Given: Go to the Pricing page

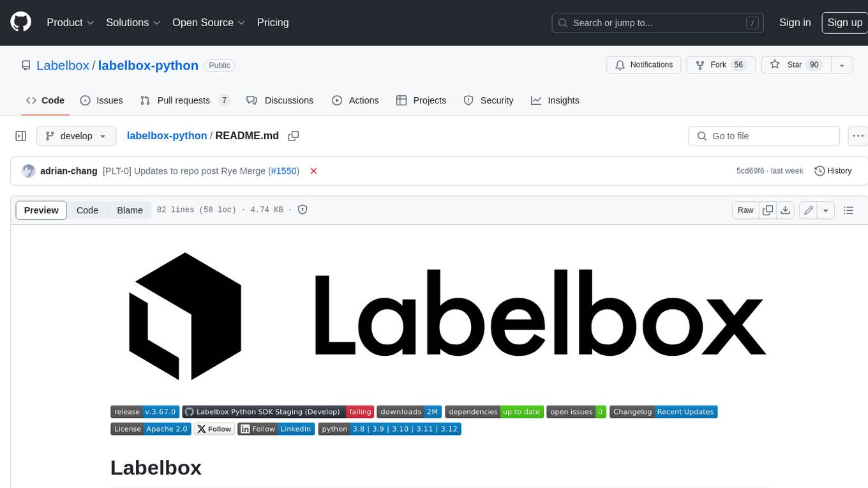Looking at the screenshot, I should tap(273, 22).
